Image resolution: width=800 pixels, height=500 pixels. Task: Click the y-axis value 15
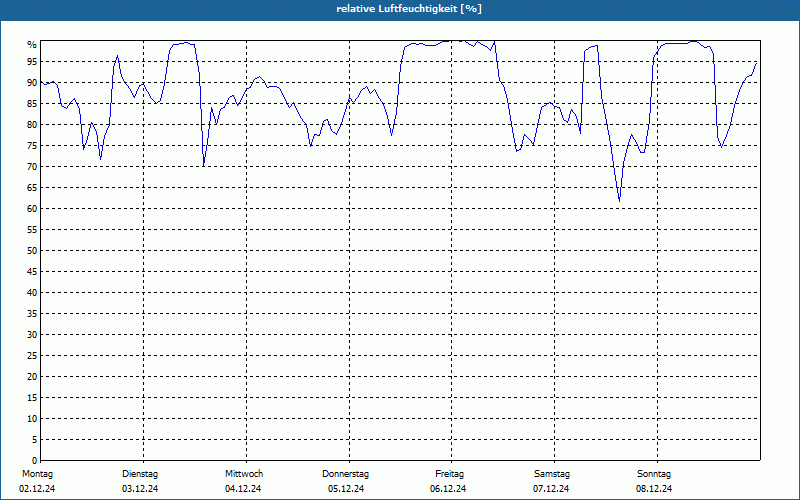32,398
